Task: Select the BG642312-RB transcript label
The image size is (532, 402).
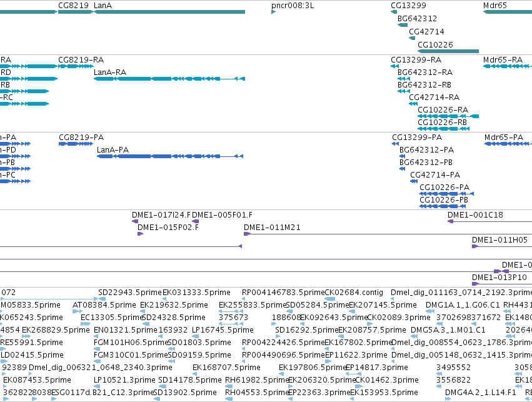Action: coord(424,85)
